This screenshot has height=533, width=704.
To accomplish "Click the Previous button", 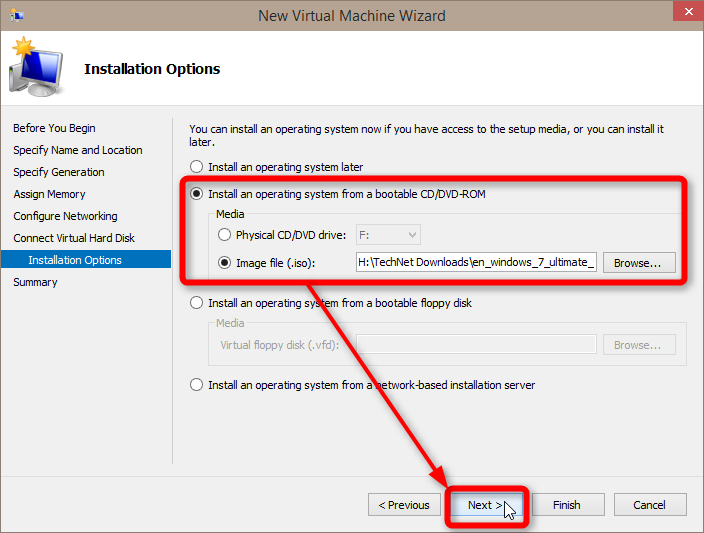I will [404, 505].
